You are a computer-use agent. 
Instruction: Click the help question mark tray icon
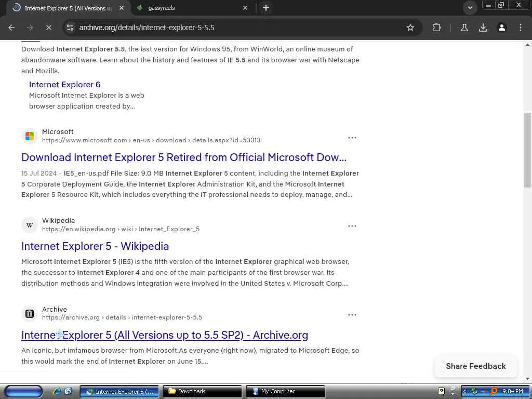click(x=441, y=392)
